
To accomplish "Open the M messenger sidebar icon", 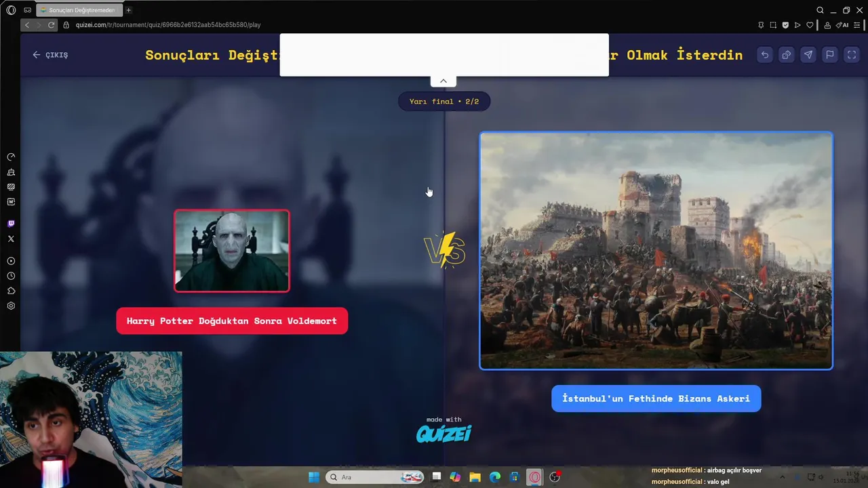I will (x=11, y=202).
